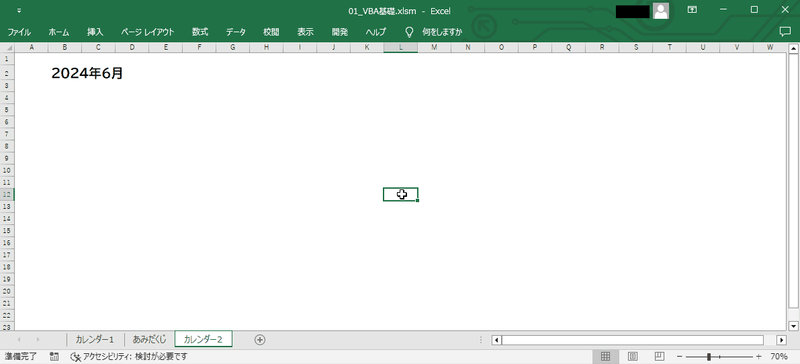Screen dimensions: 800x364
Task: Open the 表示 ribbon tab
Action: coord(305,32)
